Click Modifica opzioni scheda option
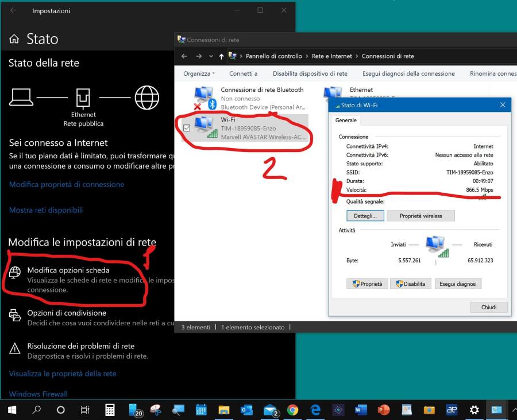Image resolution: width=517 pixels, height=420 pixels. click(x=68, y=270)
